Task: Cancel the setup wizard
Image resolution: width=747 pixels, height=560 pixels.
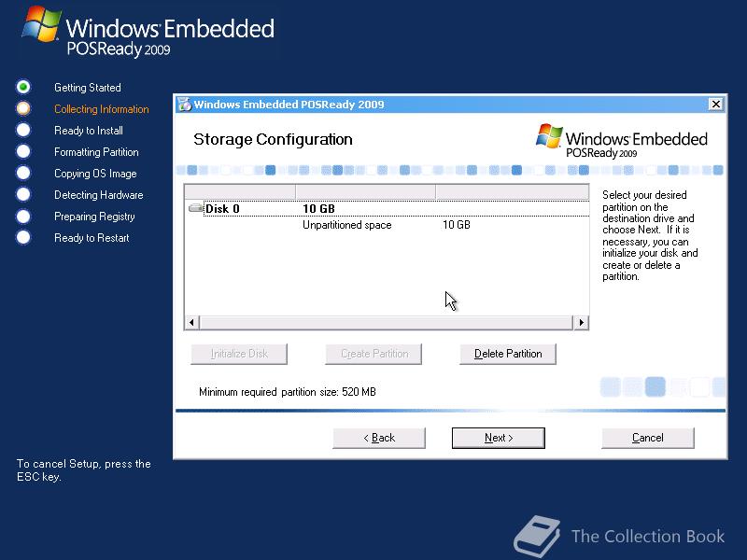Action: coord(647,438)
